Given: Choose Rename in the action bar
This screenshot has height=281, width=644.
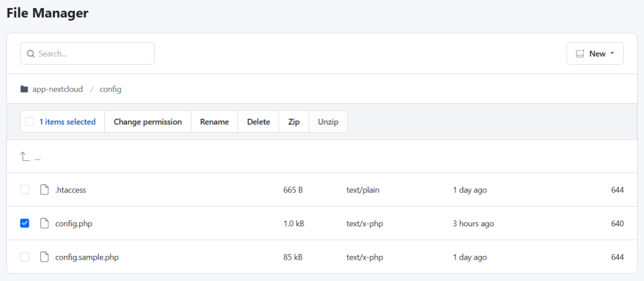Looking at the screenshot, I should click(x=214, y=122).
